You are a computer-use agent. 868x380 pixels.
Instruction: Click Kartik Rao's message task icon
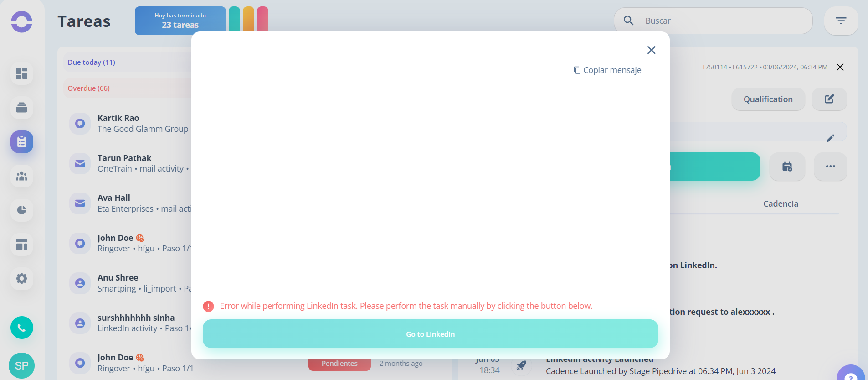(80, 124)
